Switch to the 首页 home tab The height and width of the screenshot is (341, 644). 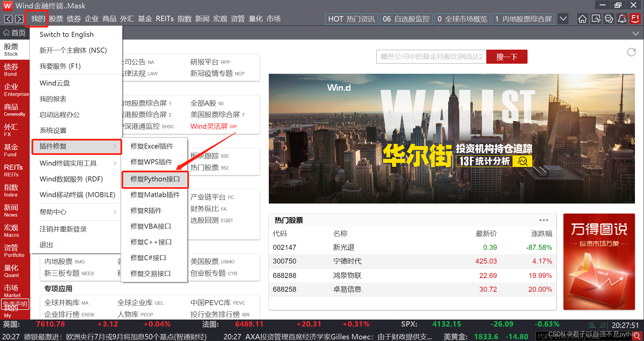coord(15,33)
